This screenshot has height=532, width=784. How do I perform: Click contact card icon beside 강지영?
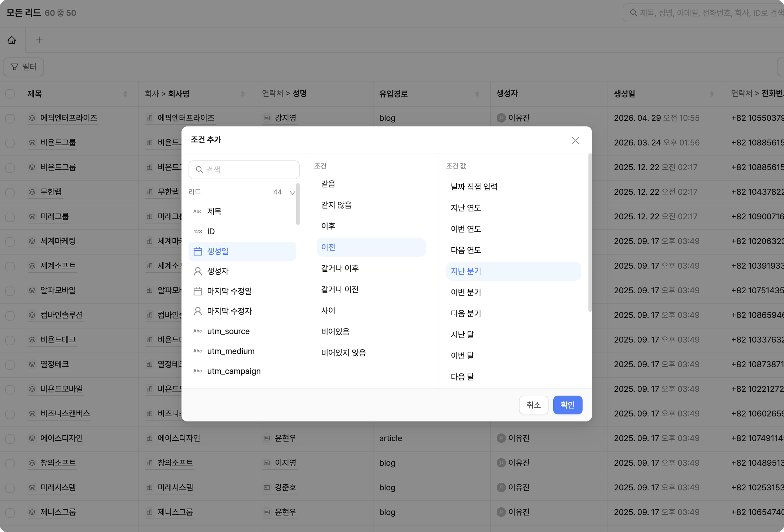click(267, 118)
